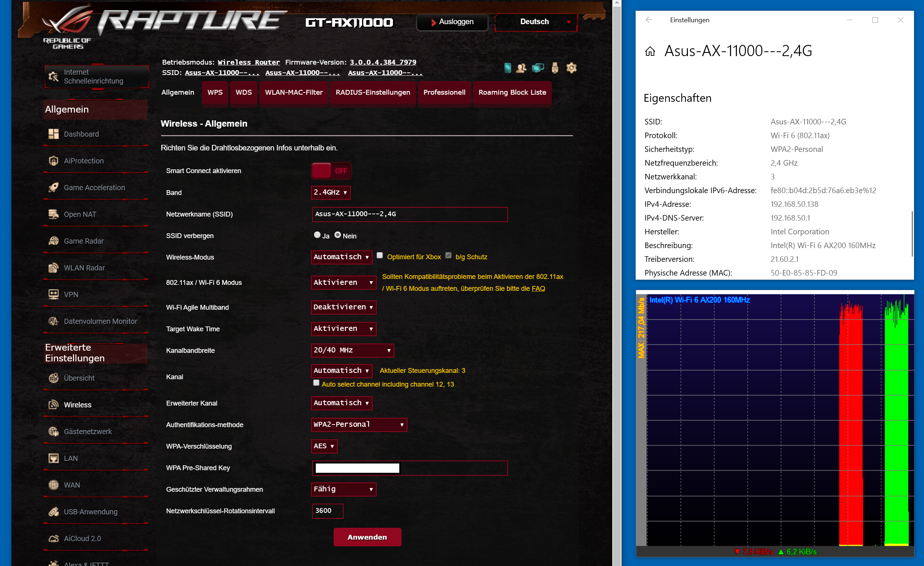Image resolution: width=924 pixels, height=566 pixels.
Task: Expand the Authentifikations-methode WPA2-Personal dropdown
Action: pos(358,424)
